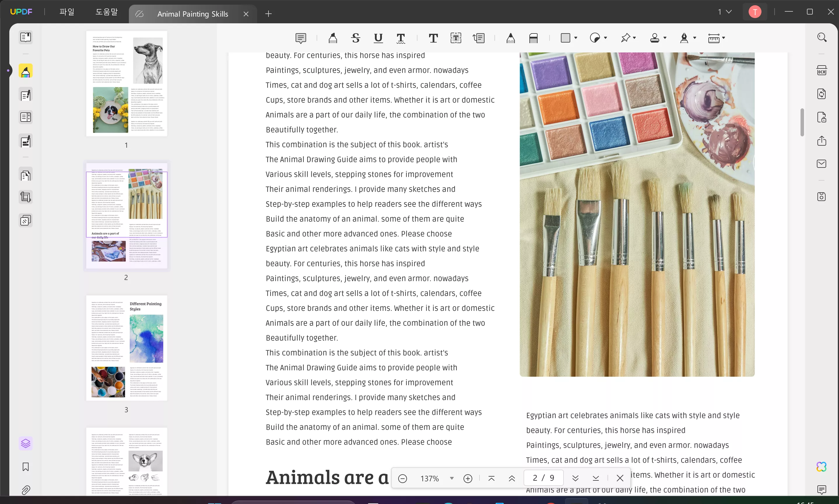The image size is (839, 504).
Task: Open Protect PDF with password icon
Action: pos(821,117)
